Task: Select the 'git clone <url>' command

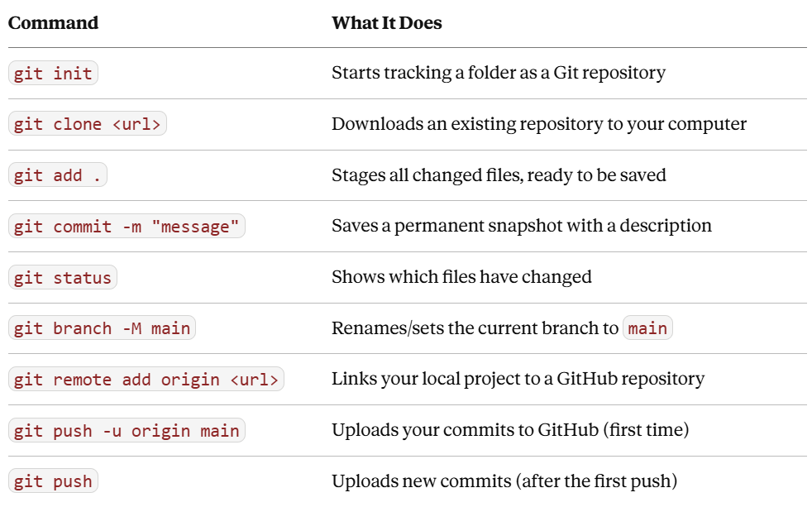Action: (88, 124)
